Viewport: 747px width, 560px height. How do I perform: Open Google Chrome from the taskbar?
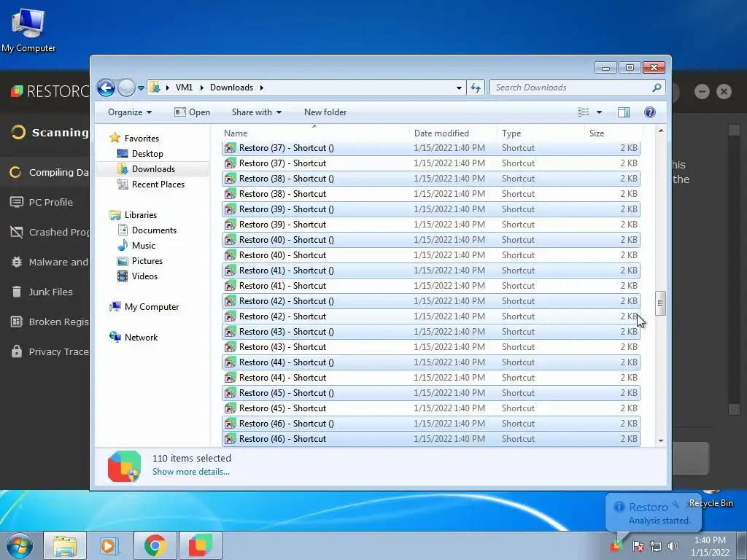tap(155, 545)
